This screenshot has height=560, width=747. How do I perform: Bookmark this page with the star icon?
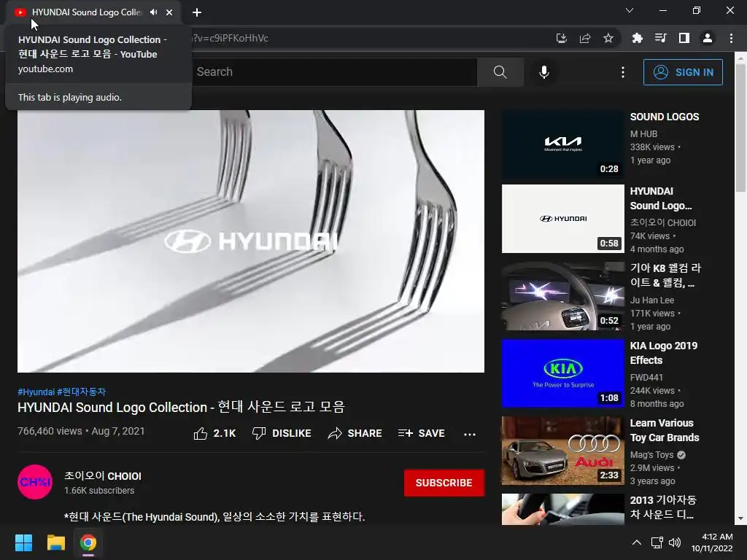pyautogui.click(x=608, y=38)
